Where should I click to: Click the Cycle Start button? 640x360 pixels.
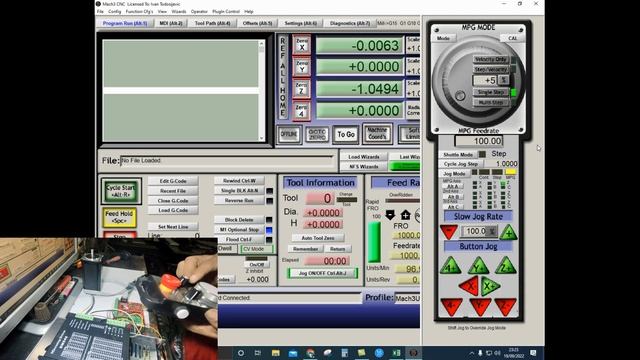(121, 191)
